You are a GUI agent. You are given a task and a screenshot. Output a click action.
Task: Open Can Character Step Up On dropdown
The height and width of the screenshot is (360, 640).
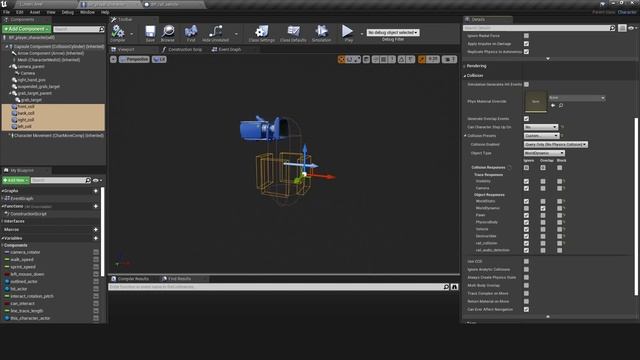click(541, 127)
